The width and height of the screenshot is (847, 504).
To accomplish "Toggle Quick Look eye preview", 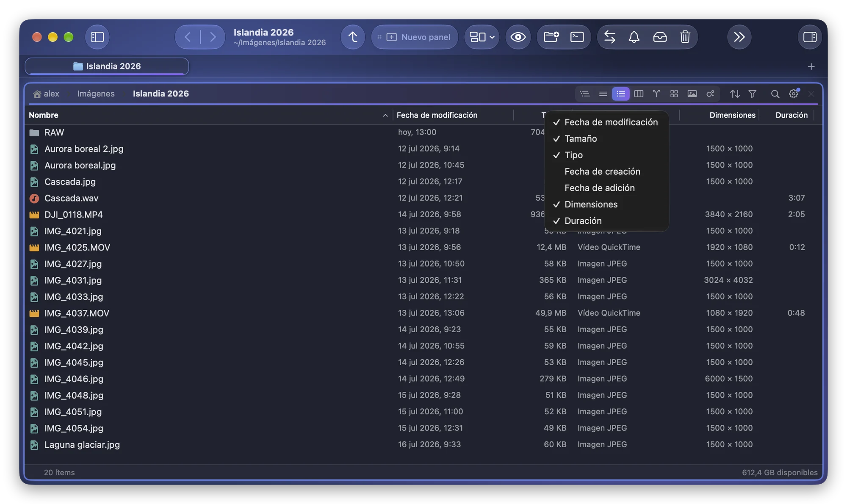I will (x=518, y=37).
